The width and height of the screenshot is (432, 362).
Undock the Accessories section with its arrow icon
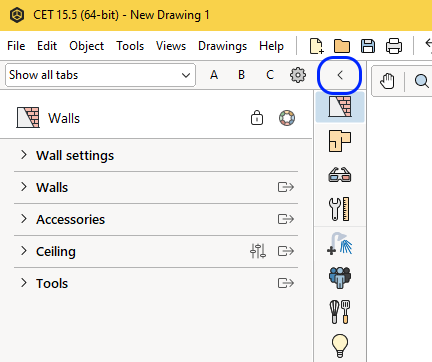[286, 219]
